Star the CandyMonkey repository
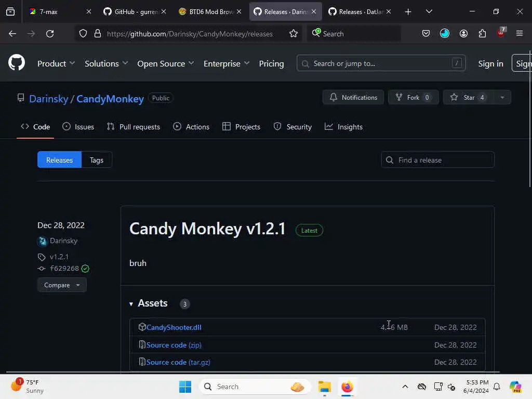The image size is (532, 399). click(x=469, y=98)
